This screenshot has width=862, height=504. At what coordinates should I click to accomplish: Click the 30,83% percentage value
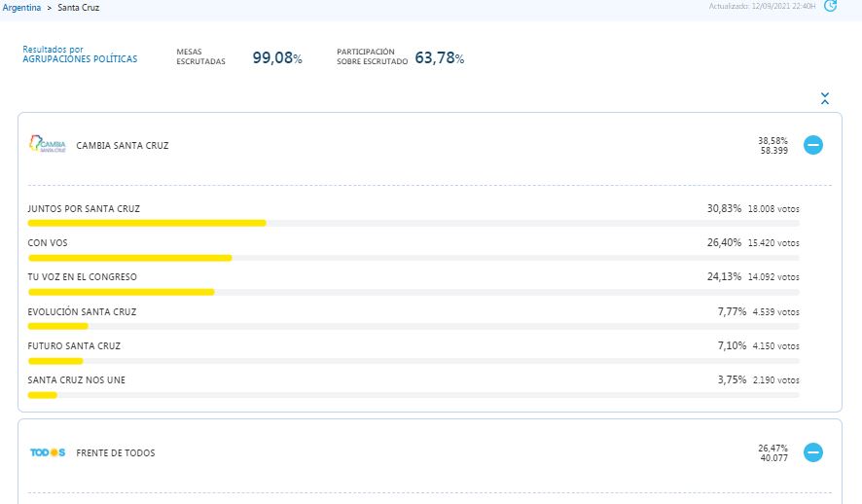[x=724, y=208]
